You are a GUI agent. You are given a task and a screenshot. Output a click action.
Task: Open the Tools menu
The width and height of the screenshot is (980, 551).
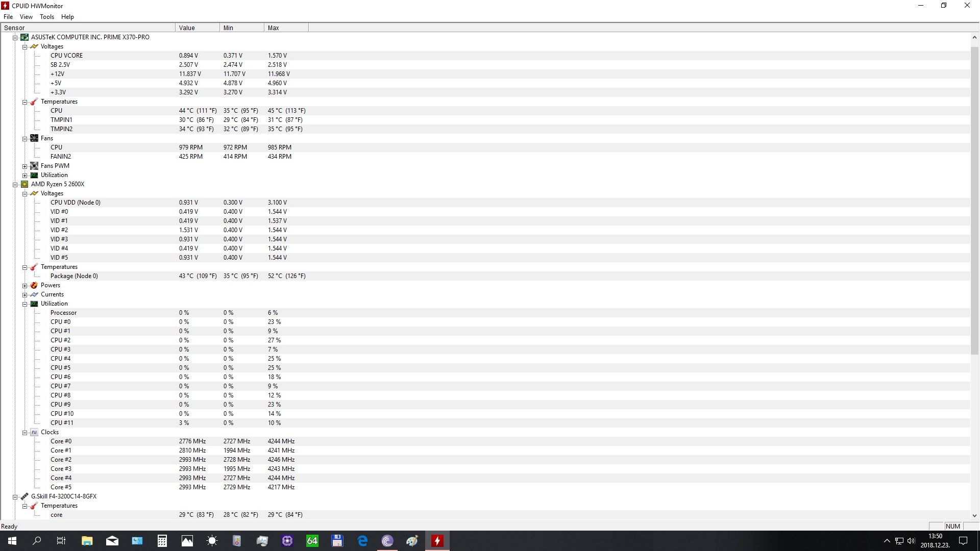[47, 17]
